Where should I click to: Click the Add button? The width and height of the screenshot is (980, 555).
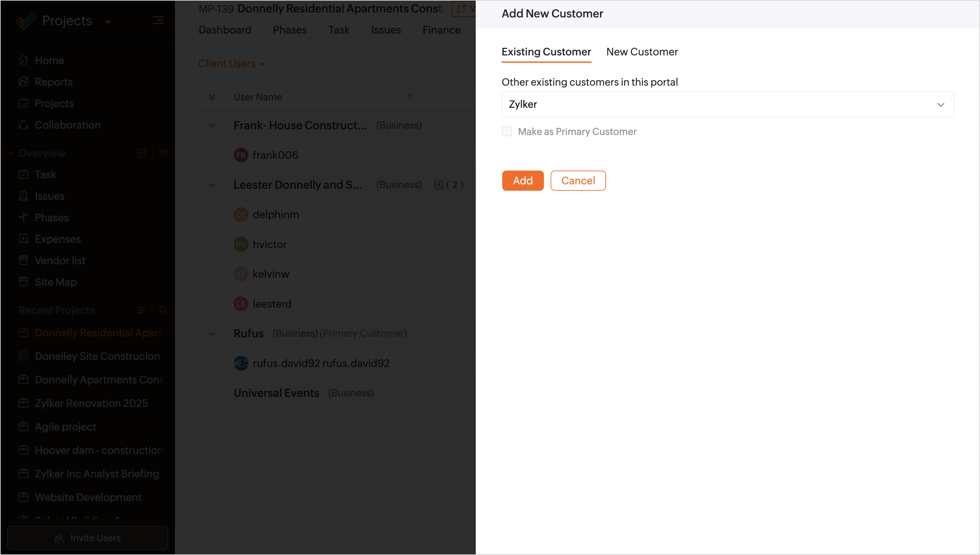[522, 180]
